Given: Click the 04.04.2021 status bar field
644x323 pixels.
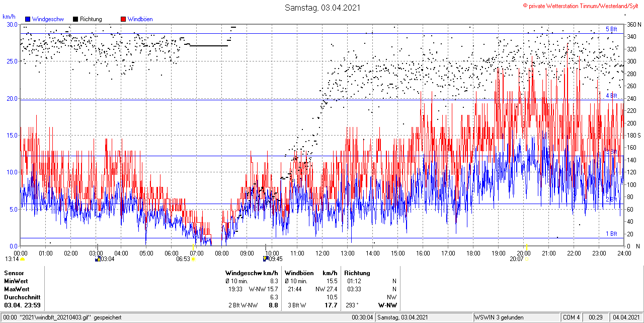Looking at the screenshot, I should 626,317.
